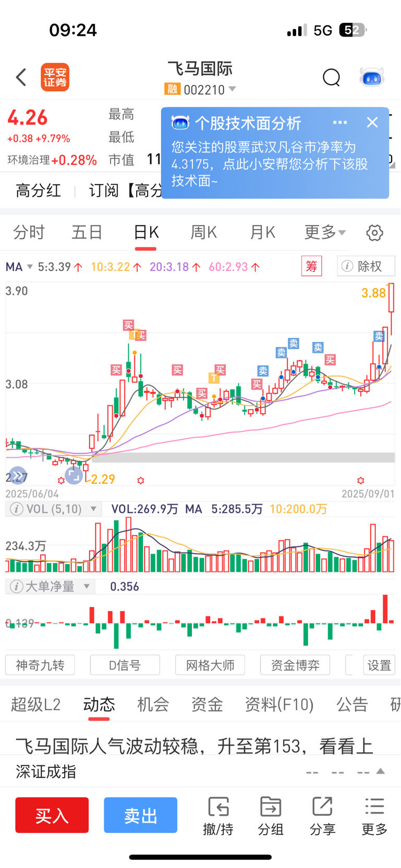
Task: Tap the 大单净量 info icon
Action: pos(17,586)
